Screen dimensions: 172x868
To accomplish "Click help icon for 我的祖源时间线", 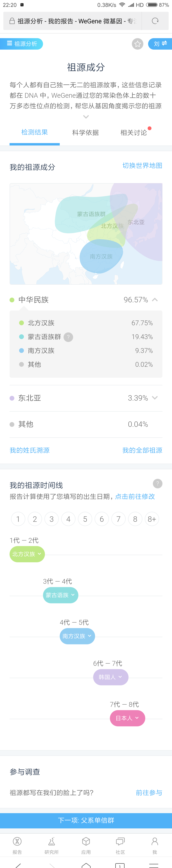I will [158, 484].
